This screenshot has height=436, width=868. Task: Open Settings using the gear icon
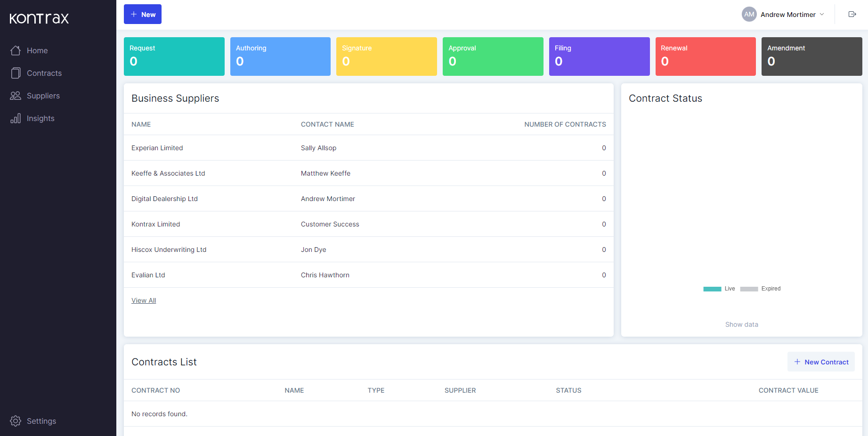coord(15,421)
